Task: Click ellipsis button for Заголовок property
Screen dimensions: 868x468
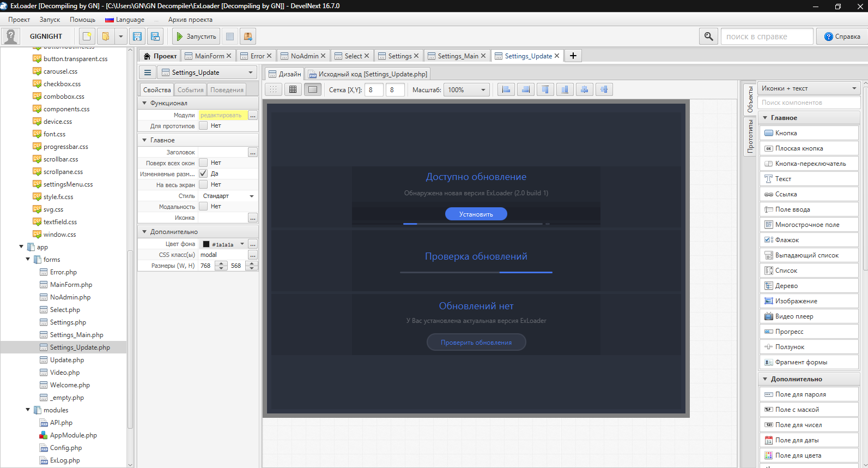Action: pos(252,152)
